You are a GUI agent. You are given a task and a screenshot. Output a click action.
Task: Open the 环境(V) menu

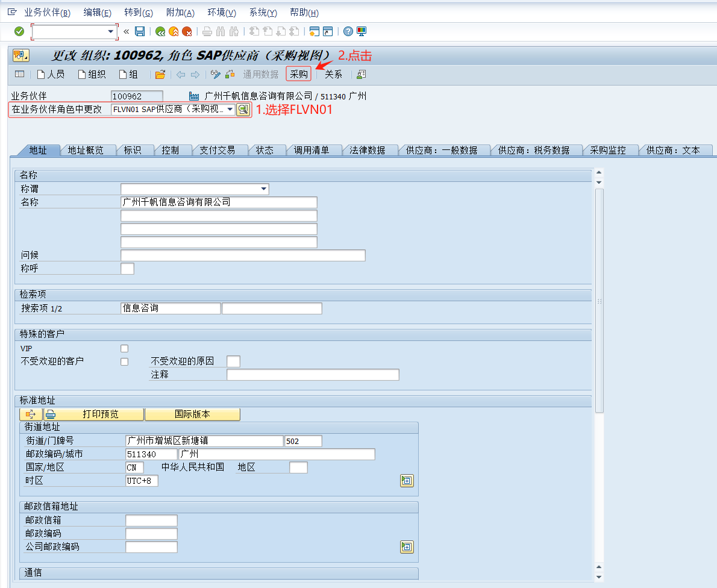[x=222, y=13]
